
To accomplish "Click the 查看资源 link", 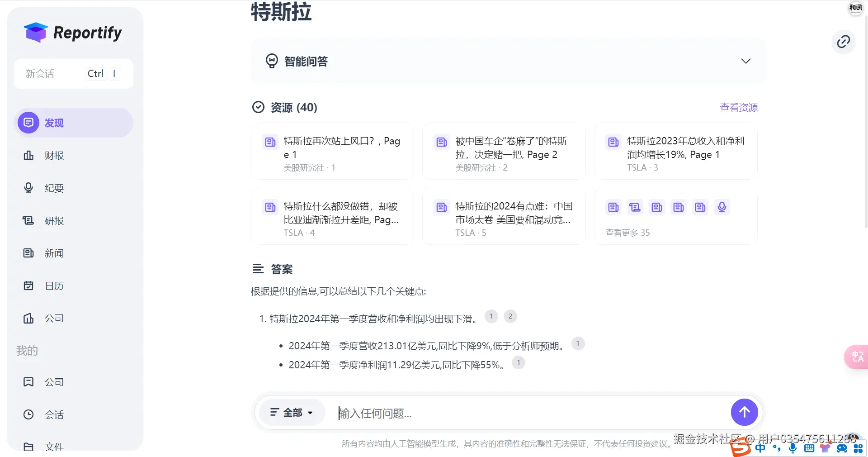I will coord(739,107).
